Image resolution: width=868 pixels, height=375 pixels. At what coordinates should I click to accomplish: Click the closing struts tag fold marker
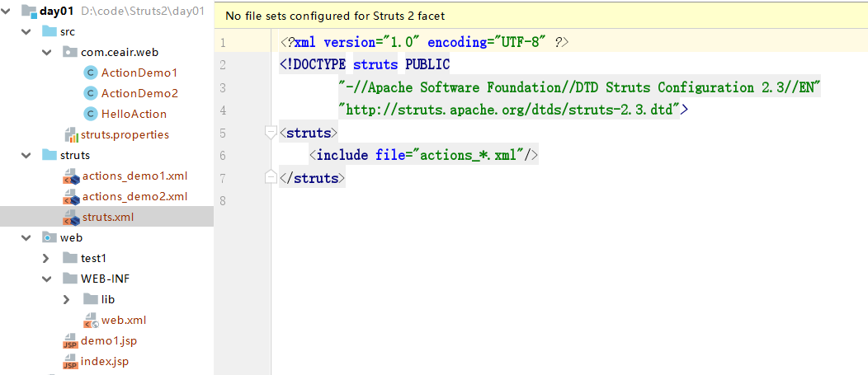pyautogui.click(x=271, y=177)
